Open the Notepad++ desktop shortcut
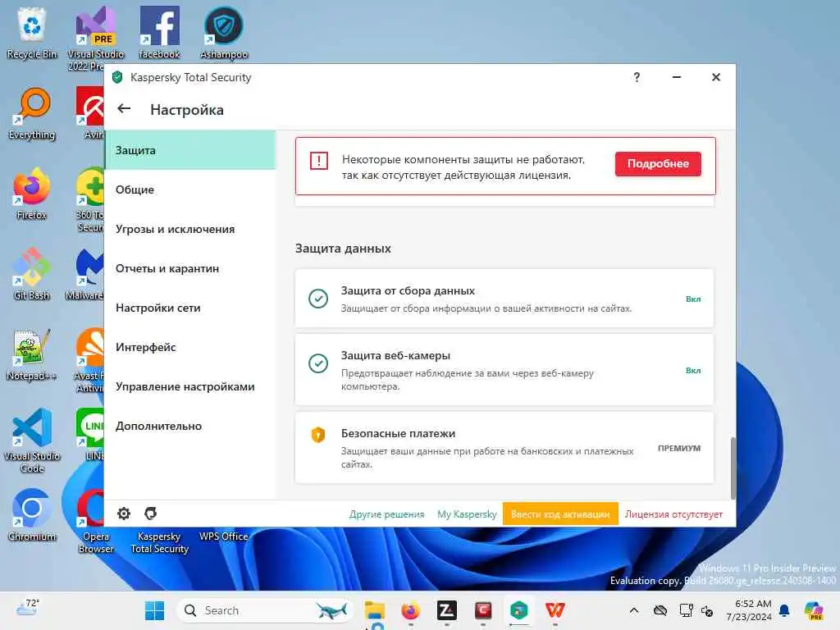The width and height of the screenshot is (840, 630). [x=32, y=354]
